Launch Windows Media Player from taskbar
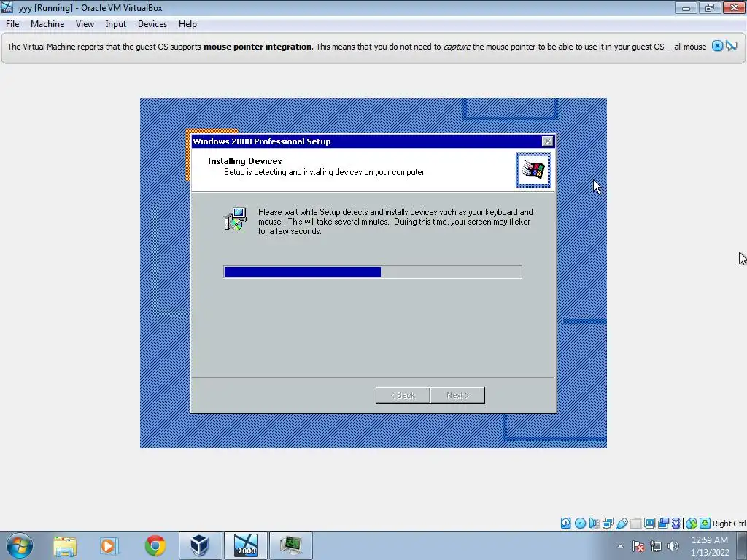 pos(108,545)
